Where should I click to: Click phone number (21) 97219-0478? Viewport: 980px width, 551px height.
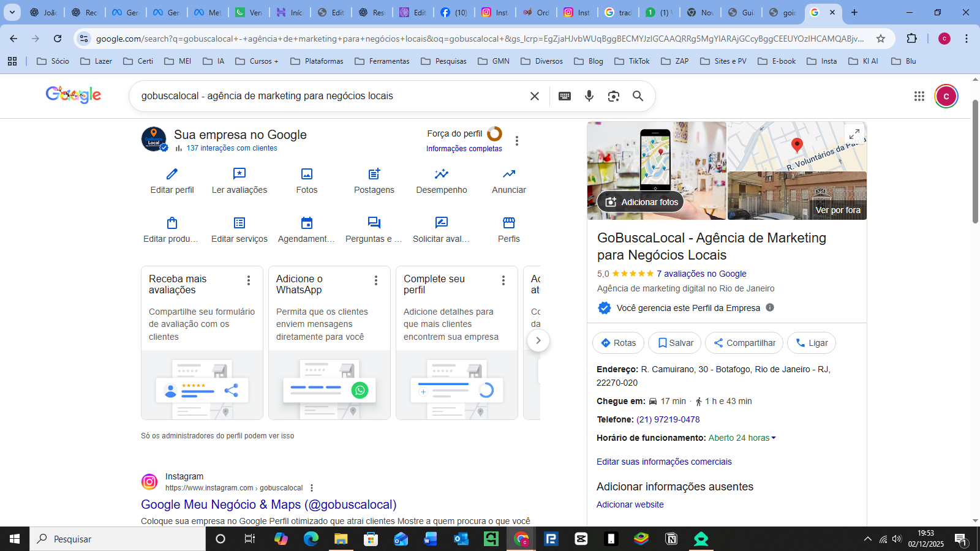click(668, 419)
